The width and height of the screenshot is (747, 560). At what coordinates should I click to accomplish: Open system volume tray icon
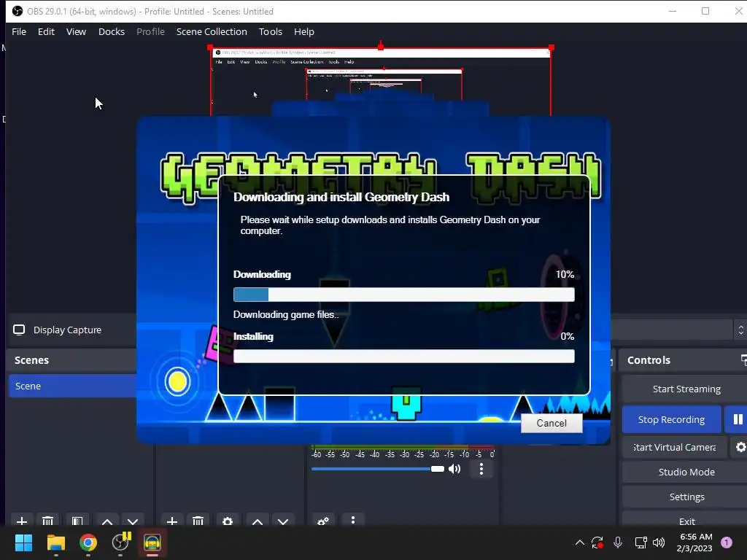click(x=659, y=542)
